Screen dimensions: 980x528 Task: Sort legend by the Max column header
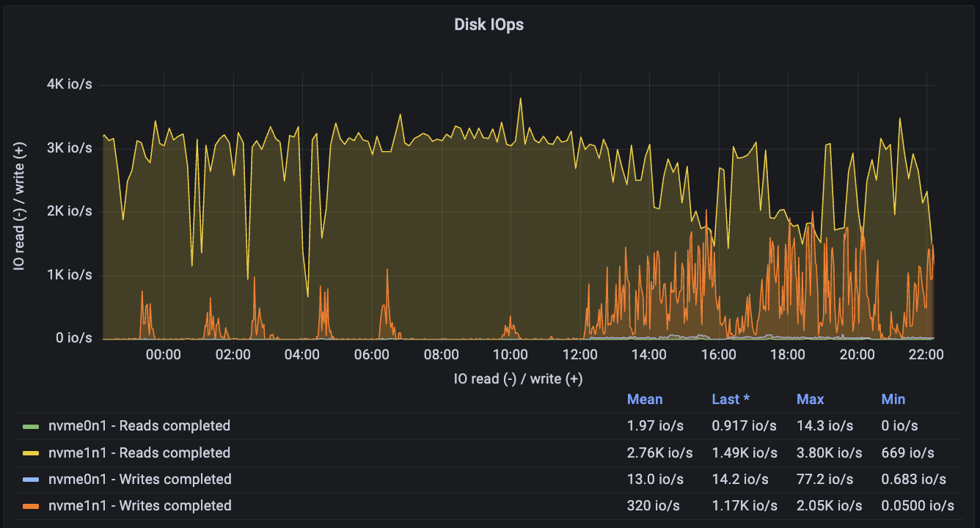[810, 400]
